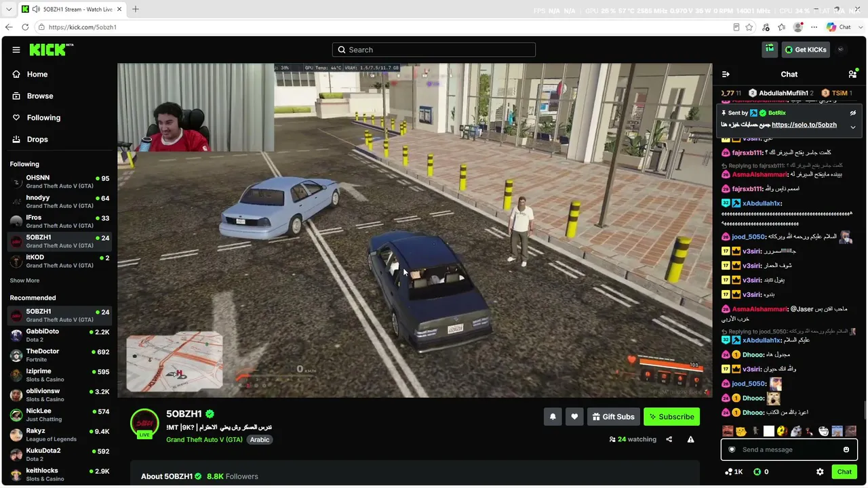This screenshot has width=868, height=488.
Task: Open the tab list dropdown arrow
Action: pyautogui.click(x=9, y=9)
